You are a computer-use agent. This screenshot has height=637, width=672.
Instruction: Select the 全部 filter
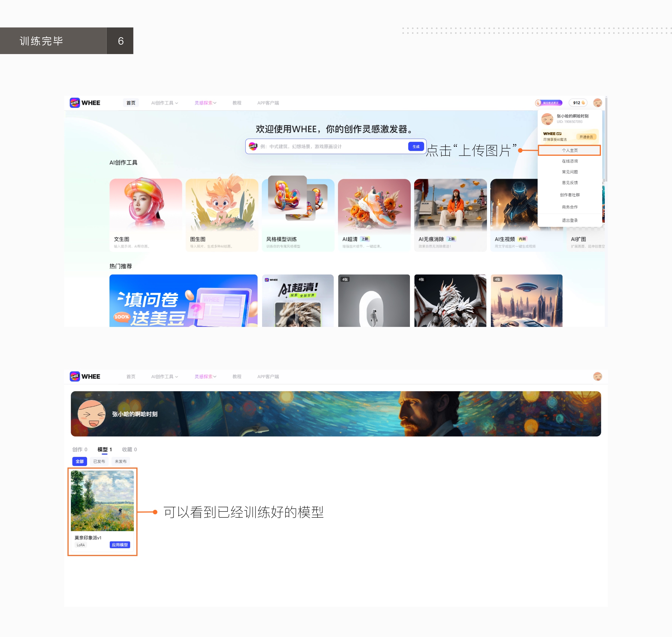click(80, 461)
